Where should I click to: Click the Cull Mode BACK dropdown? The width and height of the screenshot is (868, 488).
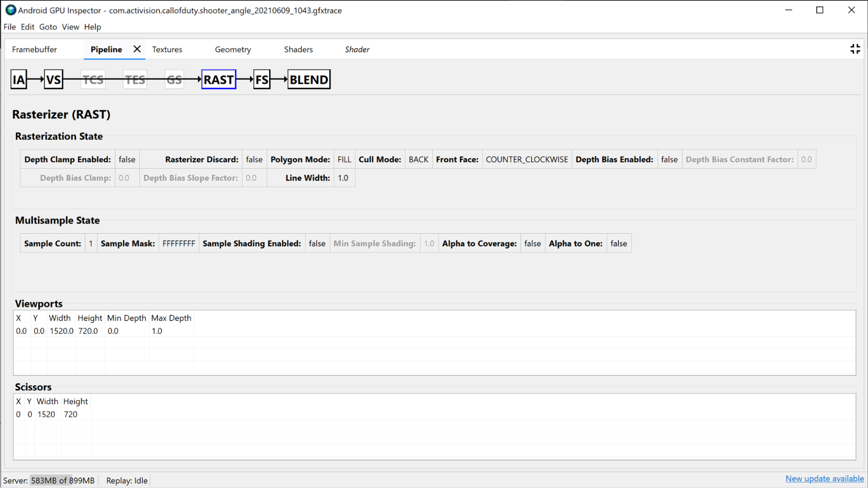(x=417, y=159)
